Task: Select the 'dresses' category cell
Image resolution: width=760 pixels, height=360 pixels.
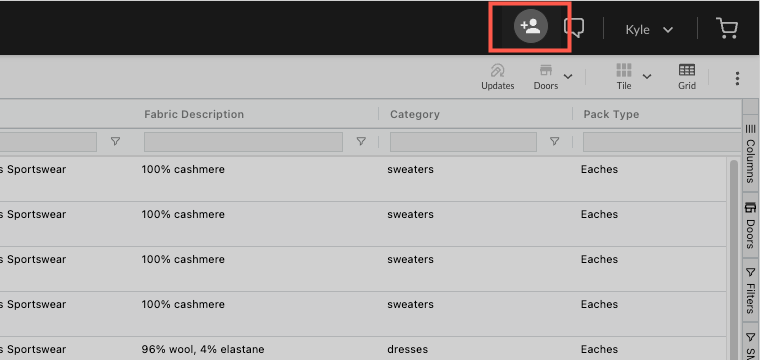Action: pyautogui.click(x=407, y=349)
